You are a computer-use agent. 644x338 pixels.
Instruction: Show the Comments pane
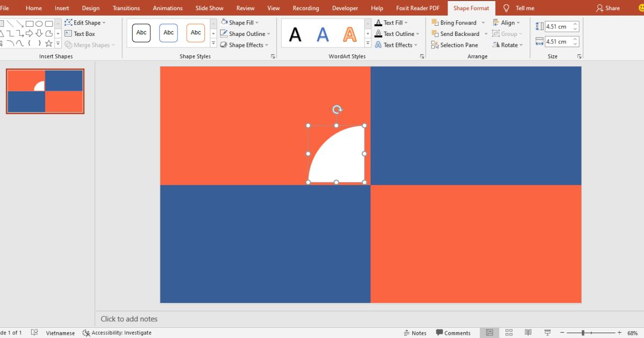[x=453, y=333]
